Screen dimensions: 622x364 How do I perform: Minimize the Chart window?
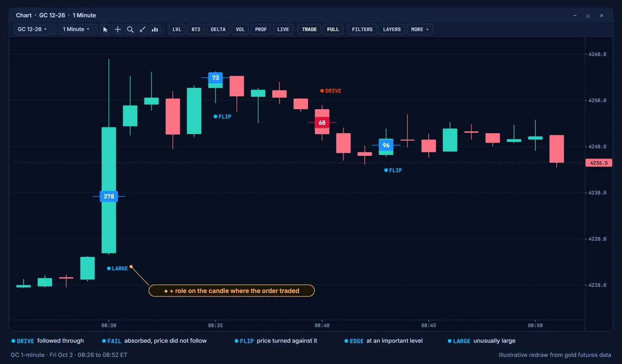(x=575, y=16)
